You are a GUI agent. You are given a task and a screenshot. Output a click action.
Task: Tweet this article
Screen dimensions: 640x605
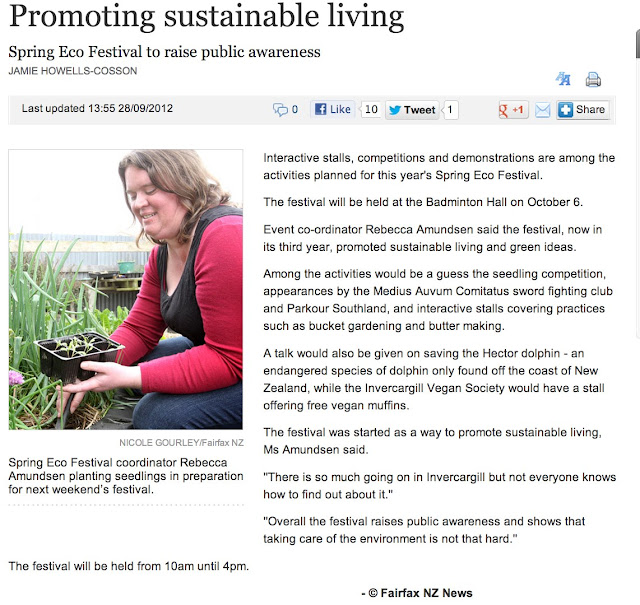(x=412, y=110)
